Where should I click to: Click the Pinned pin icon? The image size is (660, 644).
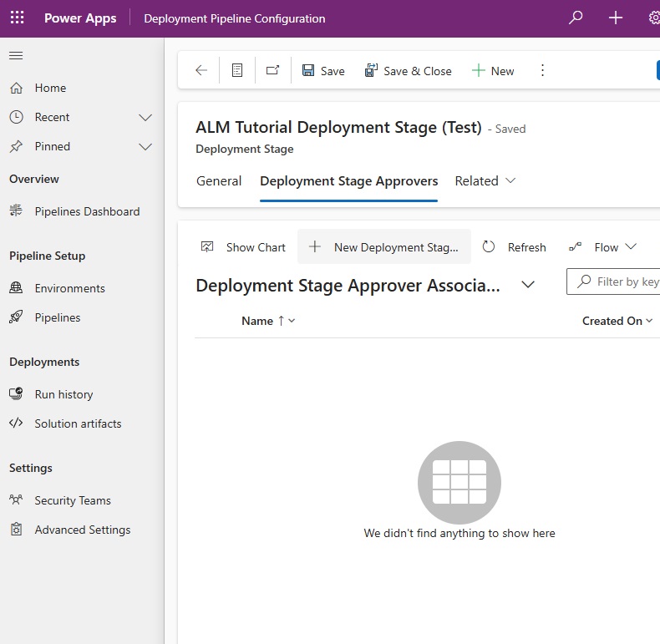click(x=16, y=146)
